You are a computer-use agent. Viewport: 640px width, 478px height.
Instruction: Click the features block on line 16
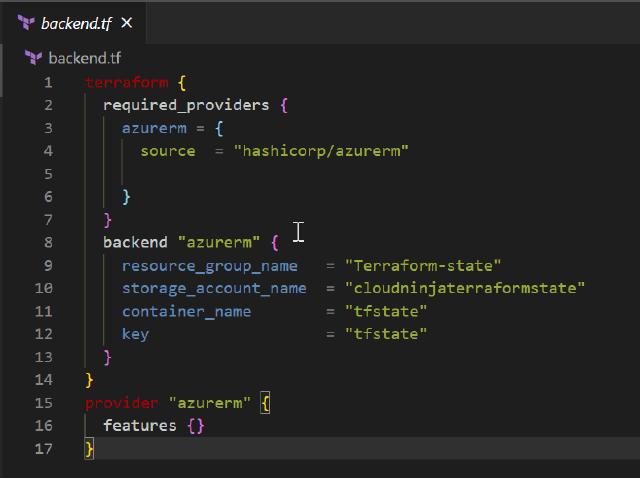(140, 425)
